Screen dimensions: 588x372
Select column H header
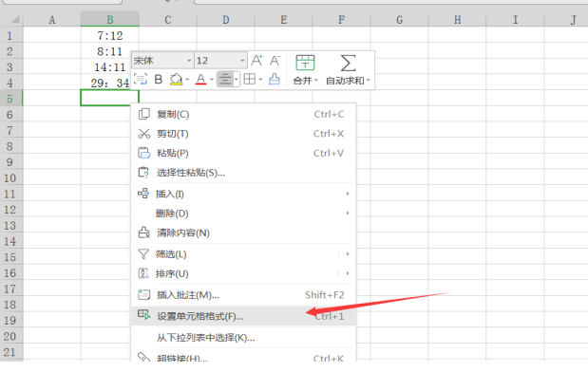(457, 19)
